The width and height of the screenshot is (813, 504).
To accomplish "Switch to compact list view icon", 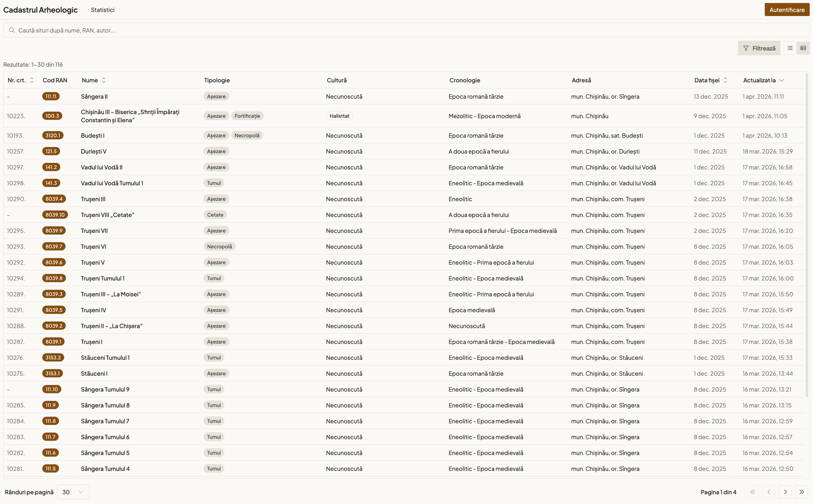I will pos(790,48).
